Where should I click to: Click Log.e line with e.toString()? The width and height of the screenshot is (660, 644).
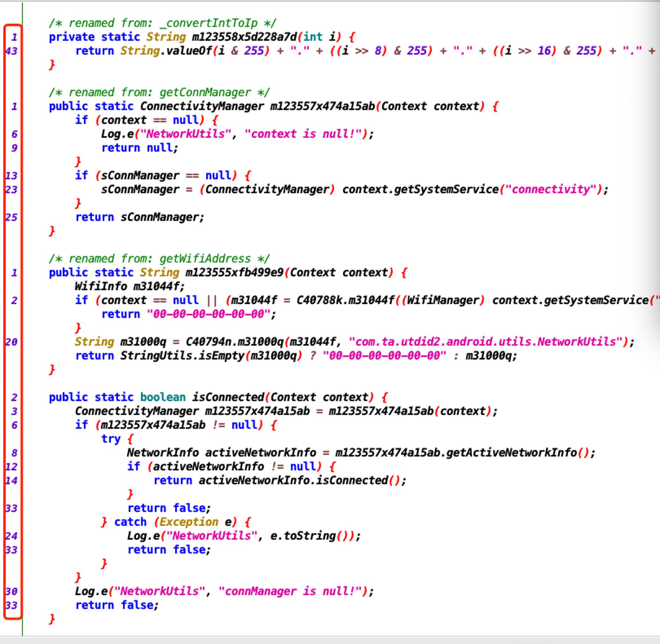tap(244, 536)
